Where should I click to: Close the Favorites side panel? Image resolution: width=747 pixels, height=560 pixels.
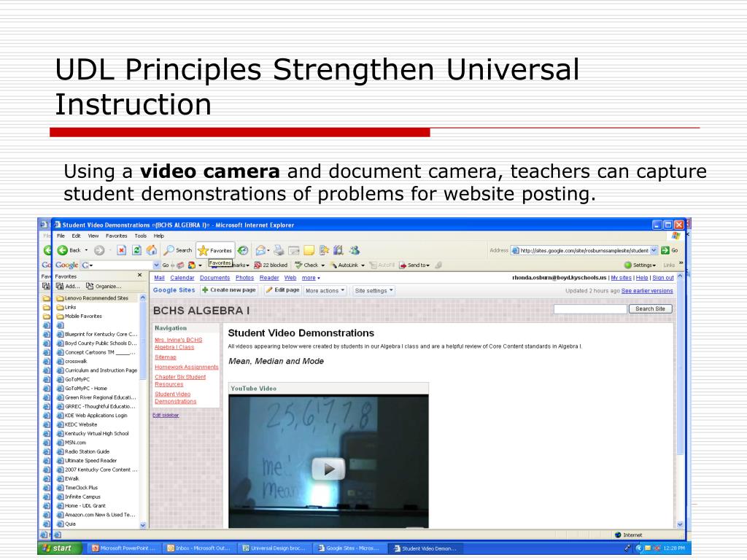point(140,276)
